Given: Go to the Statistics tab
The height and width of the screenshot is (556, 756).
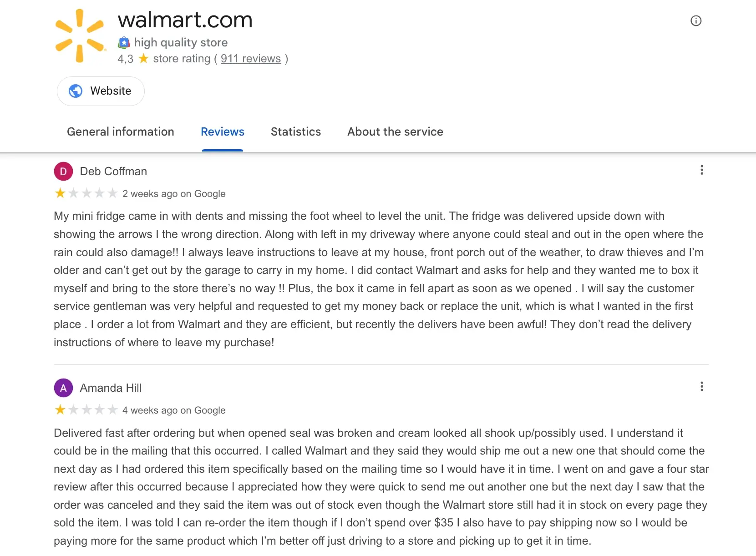Looking at the screenshot, I should [296, 132].
